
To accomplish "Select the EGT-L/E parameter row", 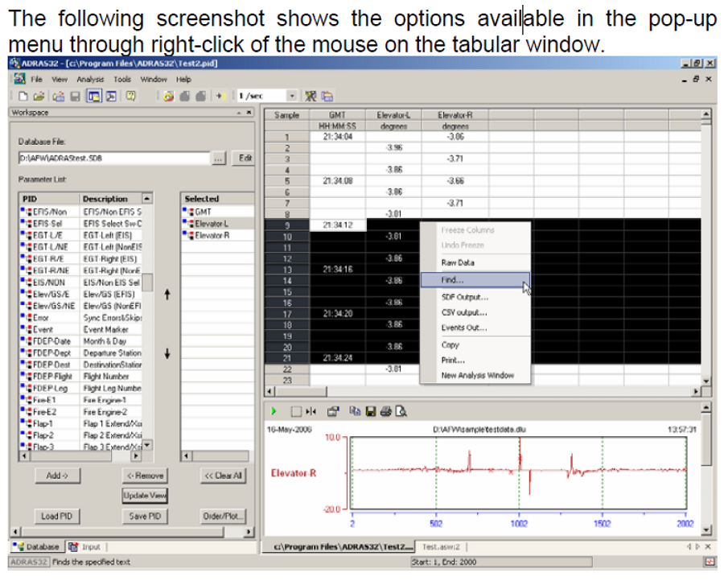I will tap(80, 236).
